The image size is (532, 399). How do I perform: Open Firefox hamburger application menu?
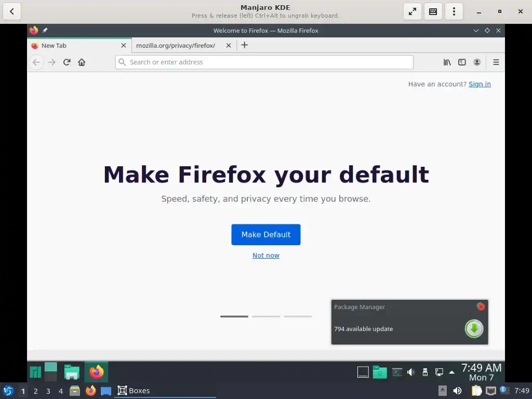(496, 62)
